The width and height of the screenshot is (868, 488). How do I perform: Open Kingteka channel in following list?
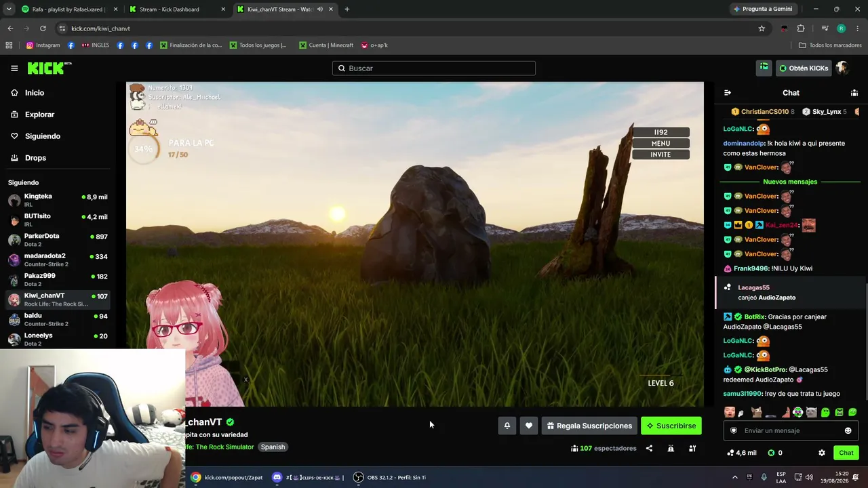click(58, 200)
